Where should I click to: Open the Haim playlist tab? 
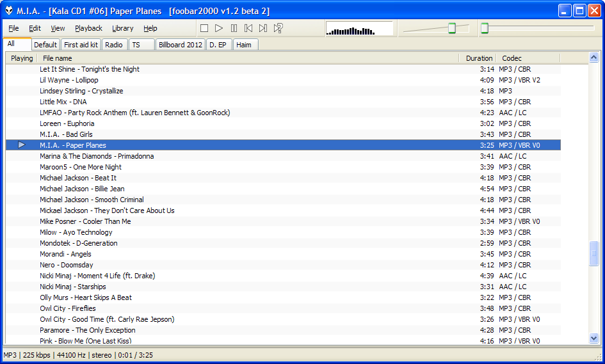tap(245, 45)
